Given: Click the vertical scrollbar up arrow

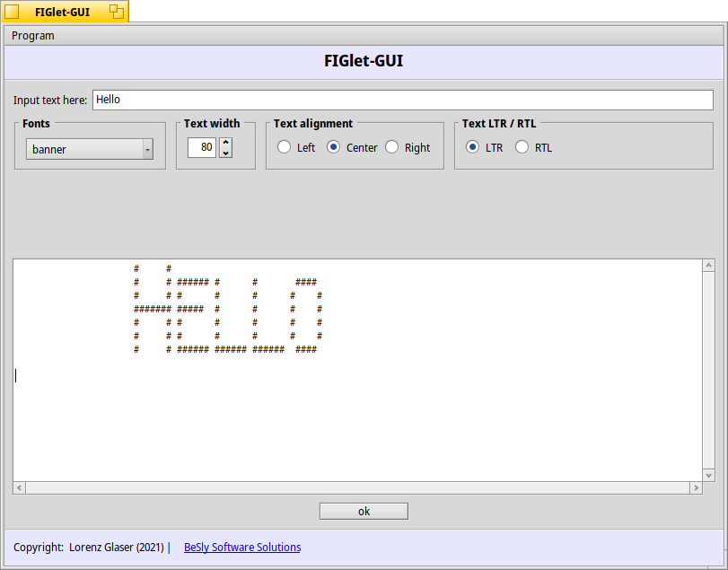Looking at the screenshot, I should click(708, 266).
